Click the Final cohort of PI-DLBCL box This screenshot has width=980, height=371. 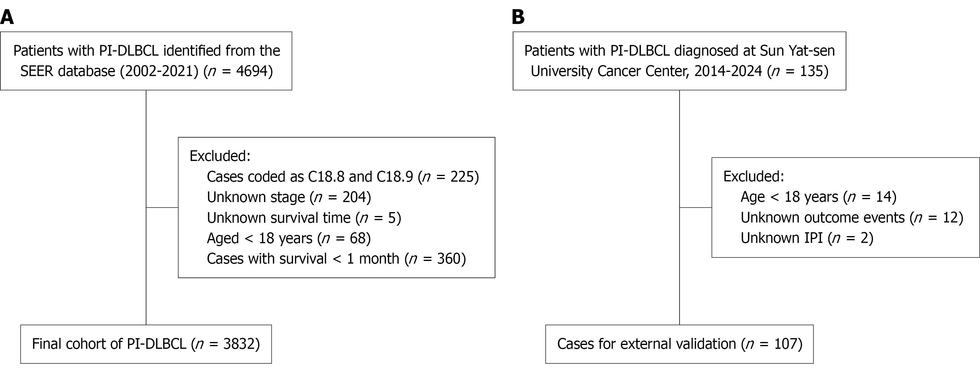tap(146, 344)
